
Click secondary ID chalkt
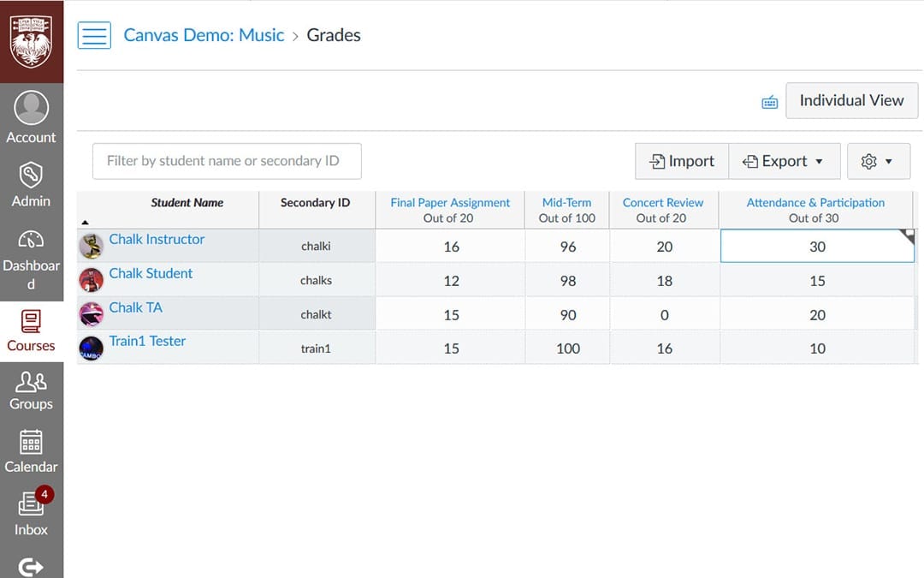click(316, 314)
